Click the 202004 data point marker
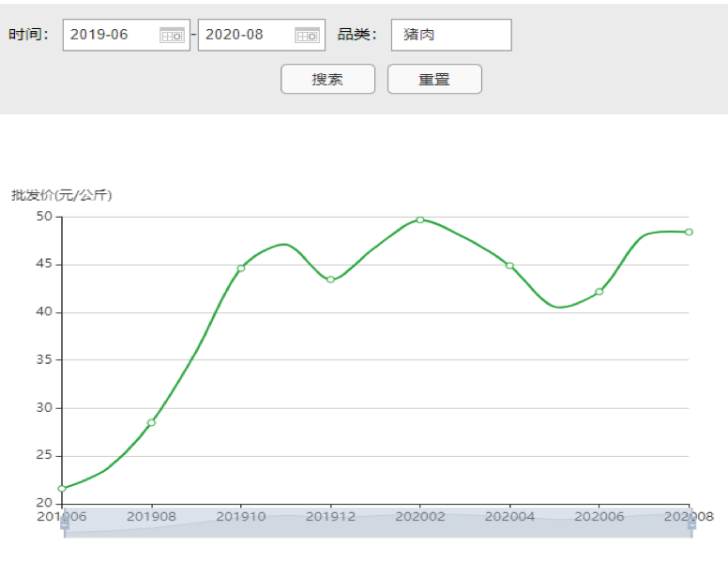728x561 pixels. click(509, 265)
